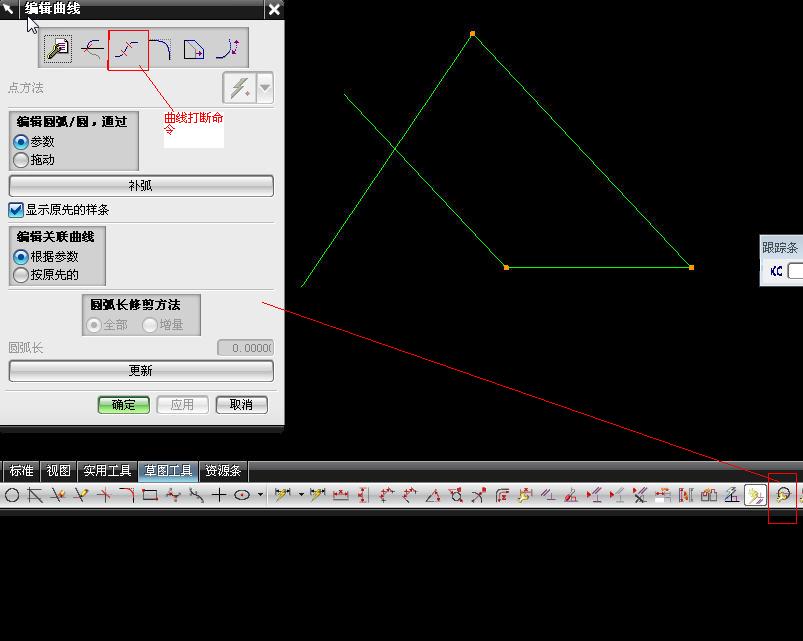Cancel the dialog with 取消
The image size is (803, 641).
[242, 405]
